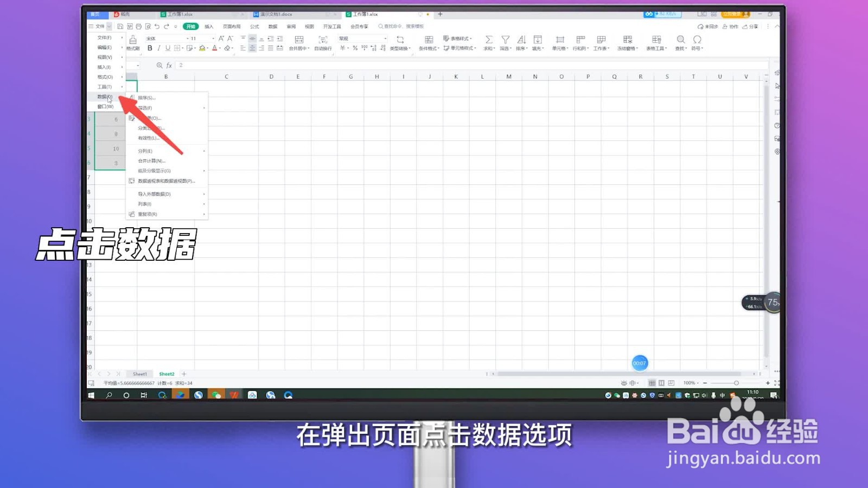Click the 分享 share button
Image resolution: width=868 pixels, height=488 pixels.
pyautogui.click(x=751, y=26)
